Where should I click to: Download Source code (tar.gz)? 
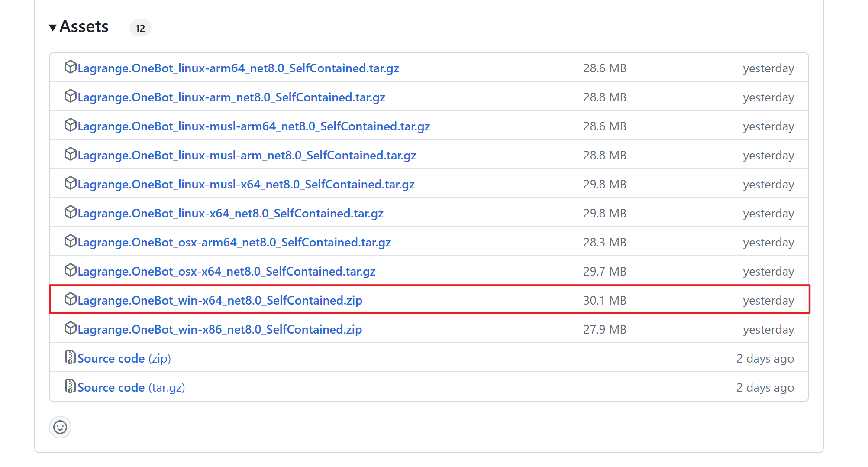131,388
